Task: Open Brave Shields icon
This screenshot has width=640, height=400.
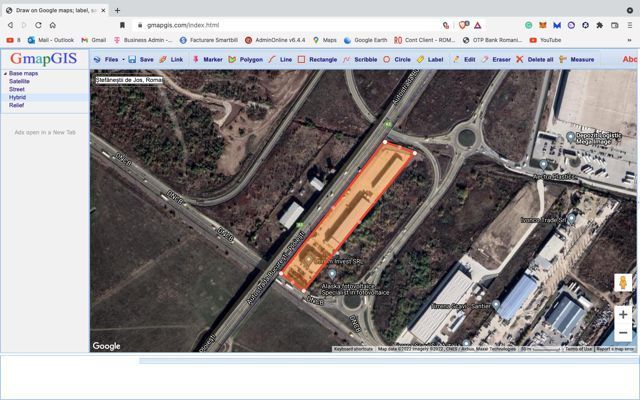Action: coord(463,25)
